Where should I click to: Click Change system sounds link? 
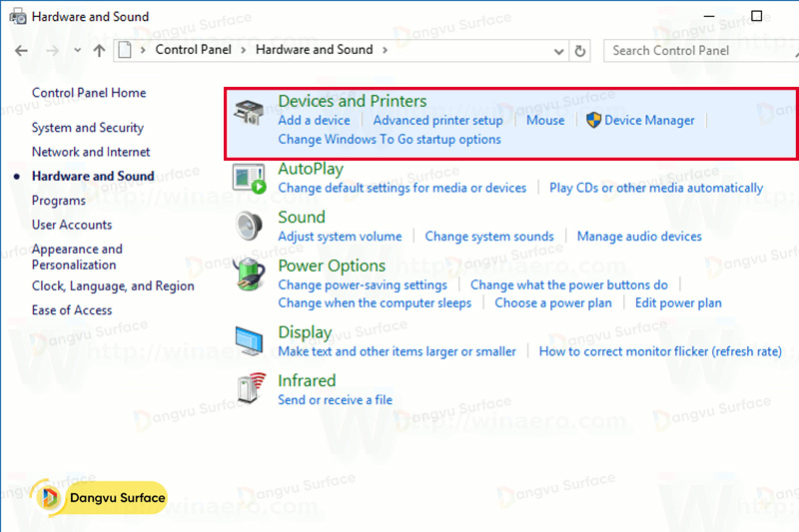[489, 237]
